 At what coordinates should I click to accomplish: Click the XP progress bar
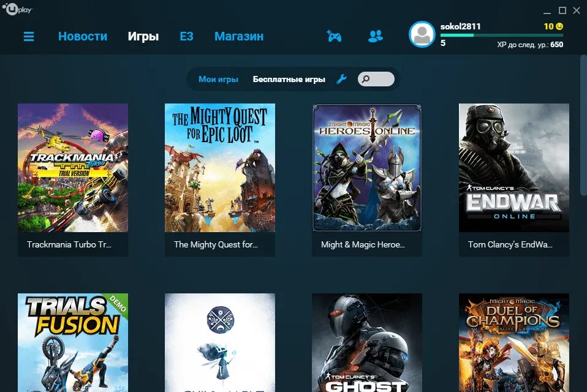[502, 35]
